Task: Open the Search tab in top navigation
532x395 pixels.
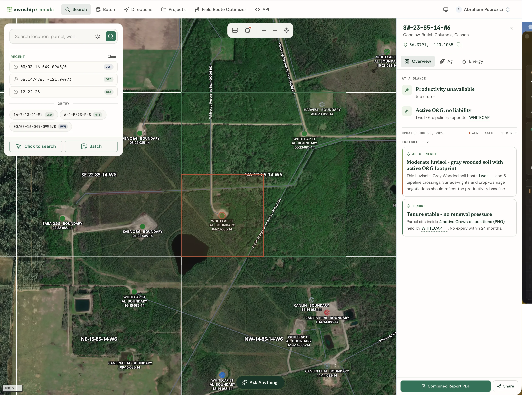Action: click(x=76, y=10)
